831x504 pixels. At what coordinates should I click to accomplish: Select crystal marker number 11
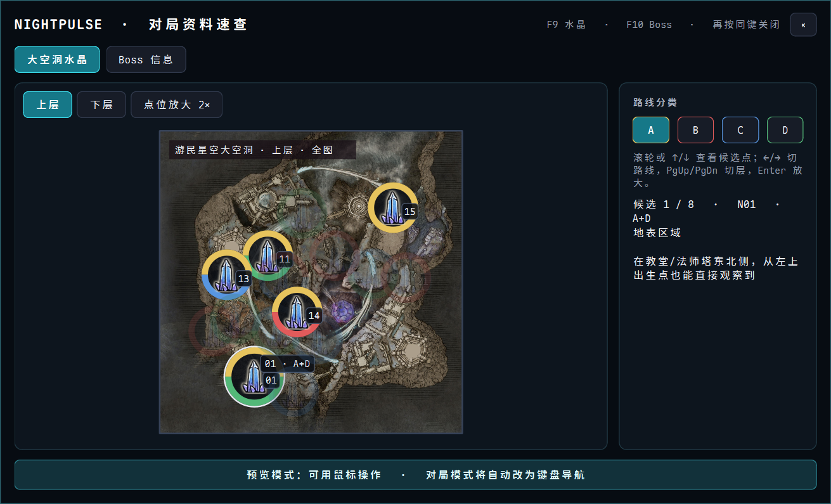tap(268, 255)
